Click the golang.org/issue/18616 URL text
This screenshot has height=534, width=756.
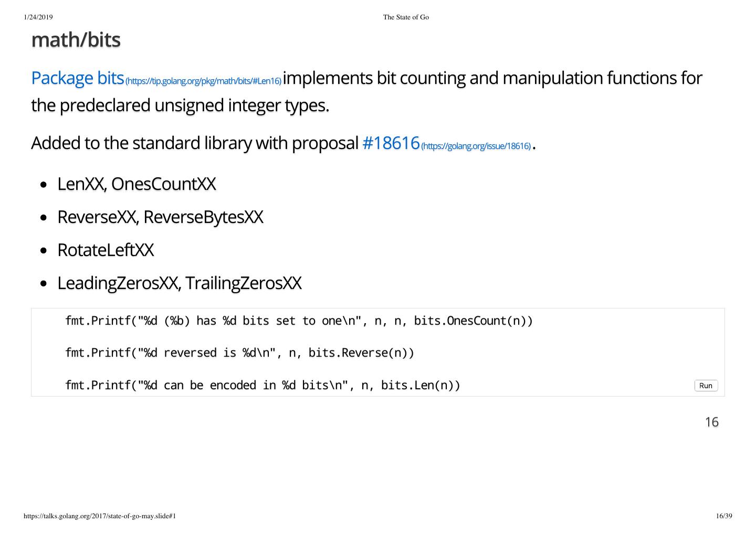tap(476, 146)
